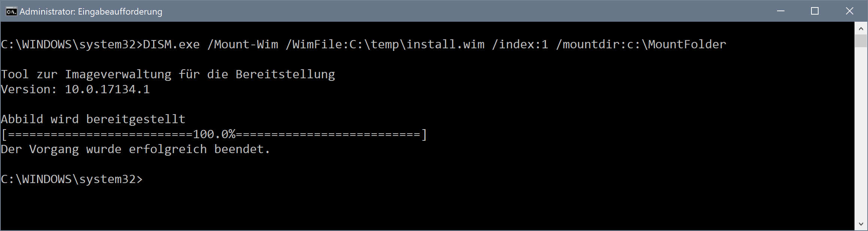This screenshot has width=868, height=231.
Task: Click the scrollbar down arrow
Action: (x=861, y=224)
